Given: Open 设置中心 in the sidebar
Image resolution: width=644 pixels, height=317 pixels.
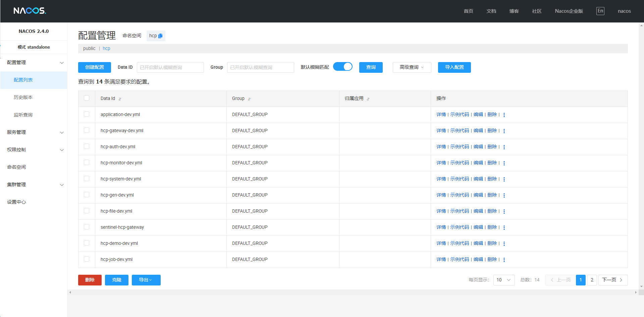Looking at the screenshot, I should pos(34,202).
